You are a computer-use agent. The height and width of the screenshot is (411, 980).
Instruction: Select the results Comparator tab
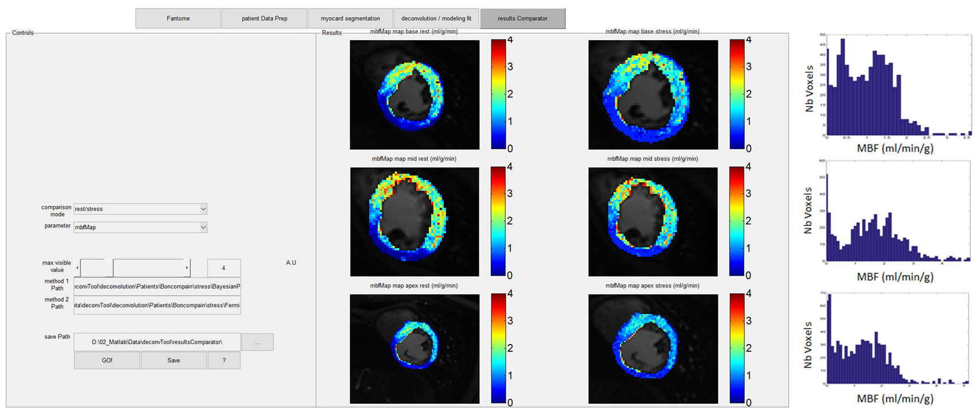[522, 18]
